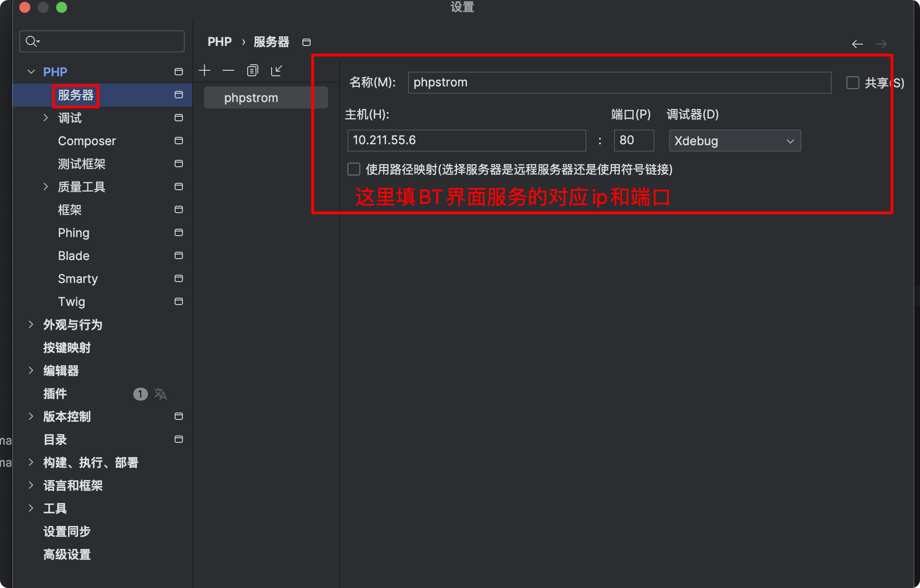
Task: Click the project-level icon beside breadcrumb title
Action: pos(307,42)
